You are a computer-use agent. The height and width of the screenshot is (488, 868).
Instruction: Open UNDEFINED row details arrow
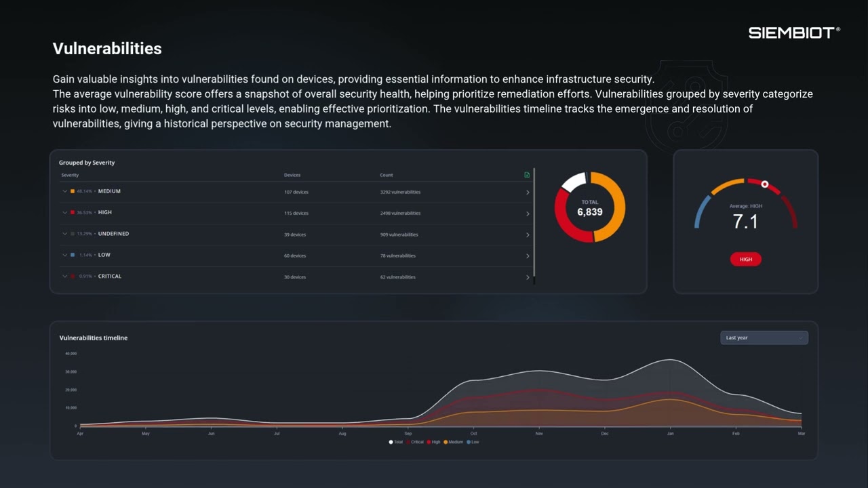528,235
